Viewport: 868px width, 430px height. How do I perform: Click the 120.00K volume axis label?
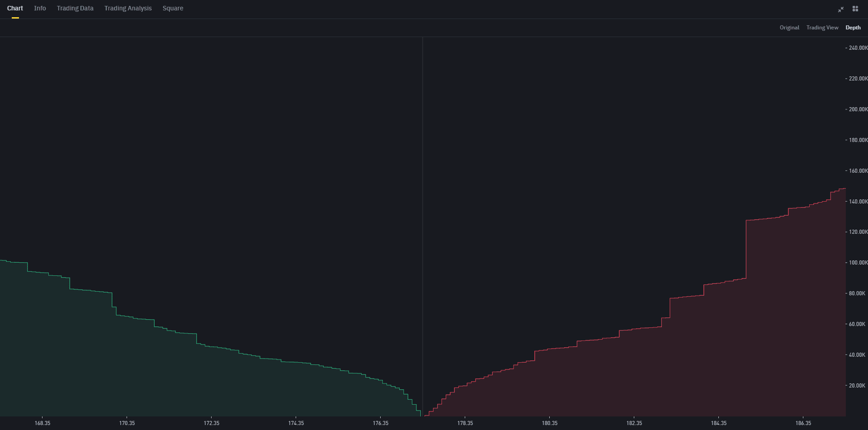tap(858, 232)
